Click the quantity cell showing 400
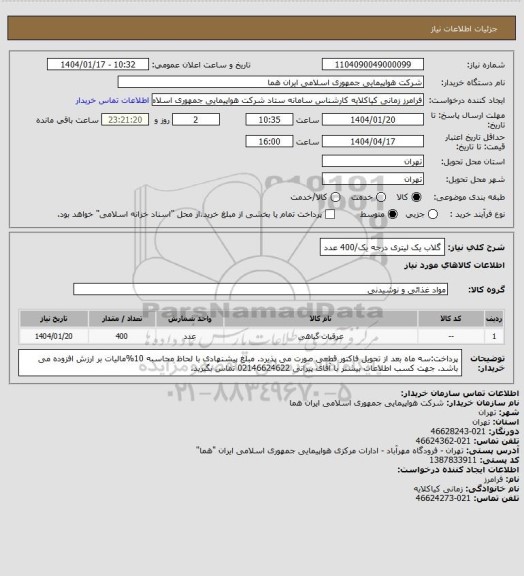The image size is (524, 576). [x=122, y=336]
